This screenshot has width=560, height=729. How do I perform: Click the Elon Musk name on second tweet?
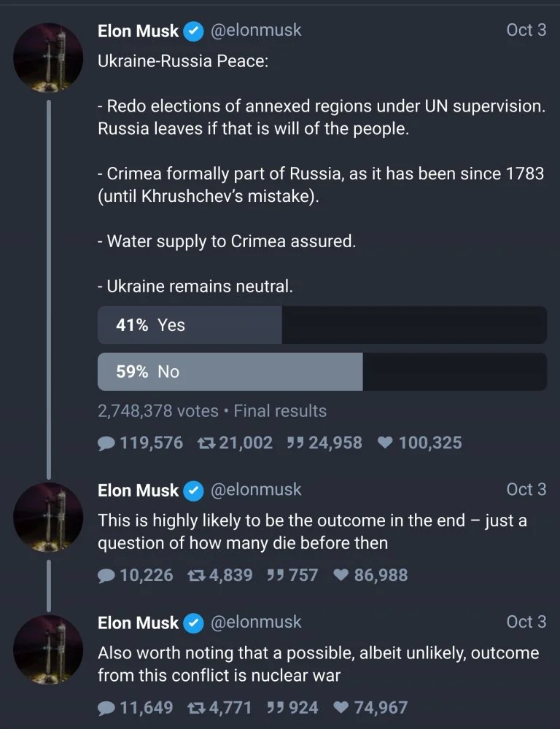pyautogui.click(x=139, y=491)
